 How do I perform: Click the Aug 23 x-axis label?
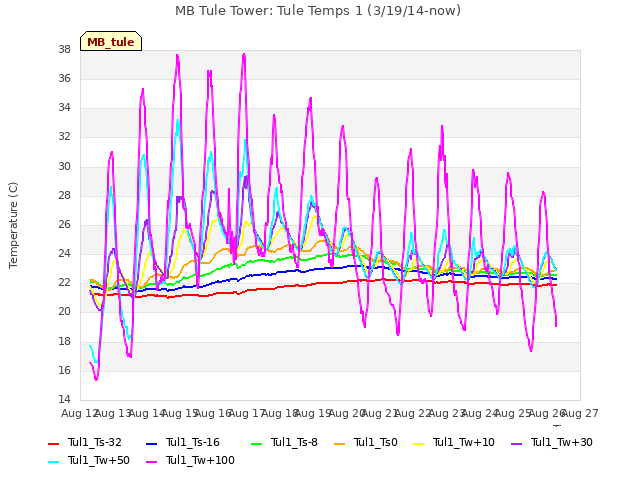(447, 414)
